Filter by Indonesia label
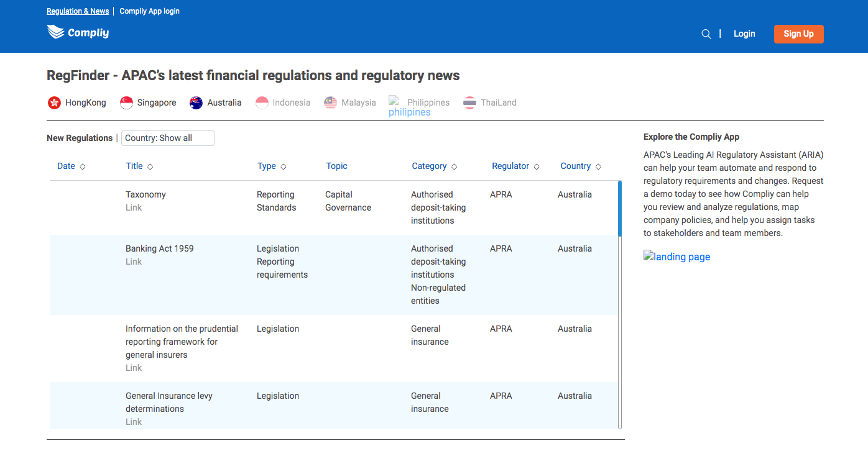 (x=292, y=102)
